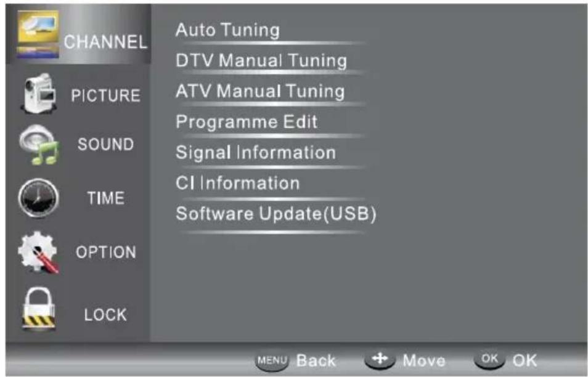The height and width of the screenshot is (377, 588).
Task: Select the CHANNEL monitor icon
Action: click(38, 34)
